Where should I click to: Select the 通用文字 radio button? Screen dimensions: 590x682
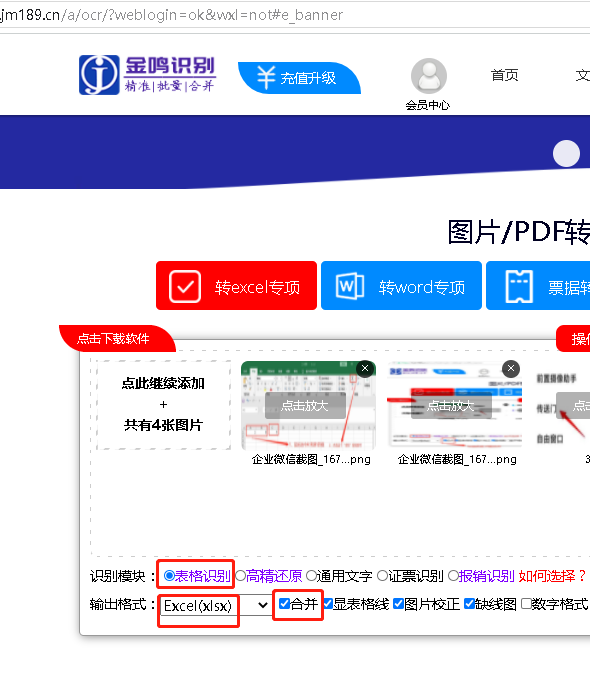[x=311, y=576]
